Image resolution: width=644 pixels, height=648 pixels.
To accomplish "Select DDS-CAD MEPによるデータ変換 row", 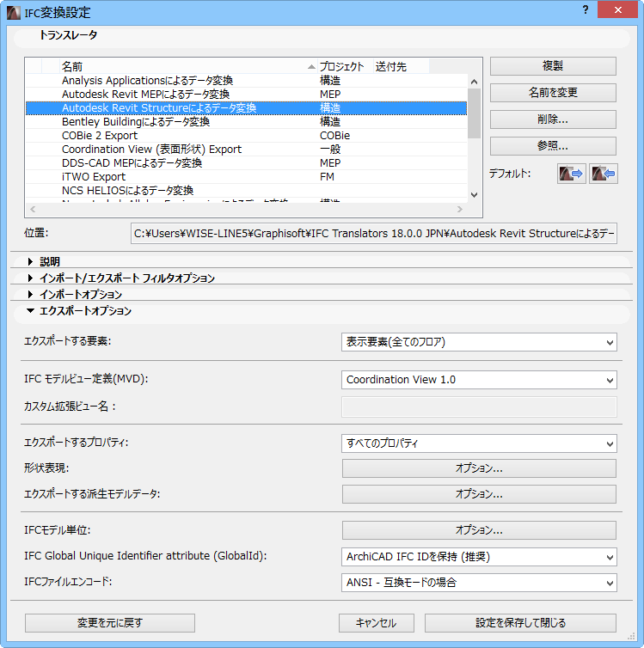I will coord(247,162).
